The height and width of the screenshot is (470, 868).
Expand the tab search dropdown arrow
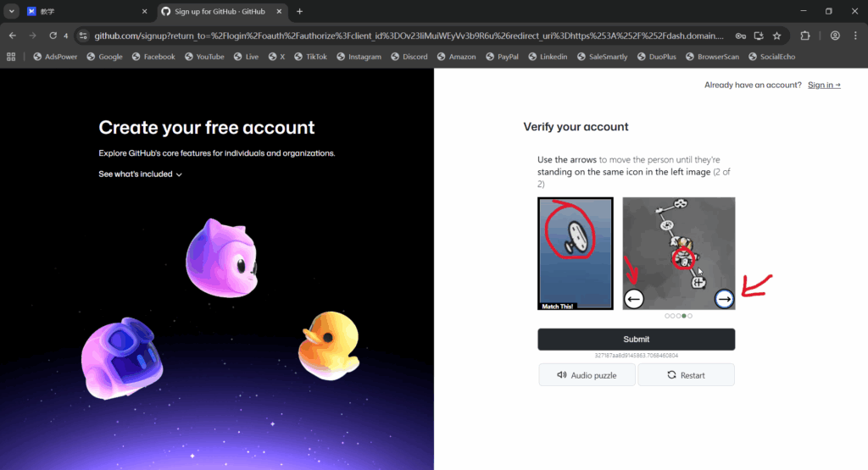click(x=12, y=12)
